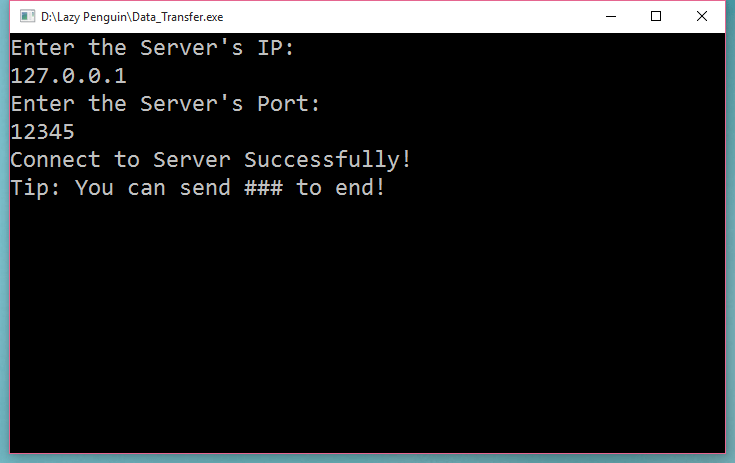Click the title text D:\Lazy Penguin\Data_Transfer.exe
The image size is (735, 463).
click(132, 17)
